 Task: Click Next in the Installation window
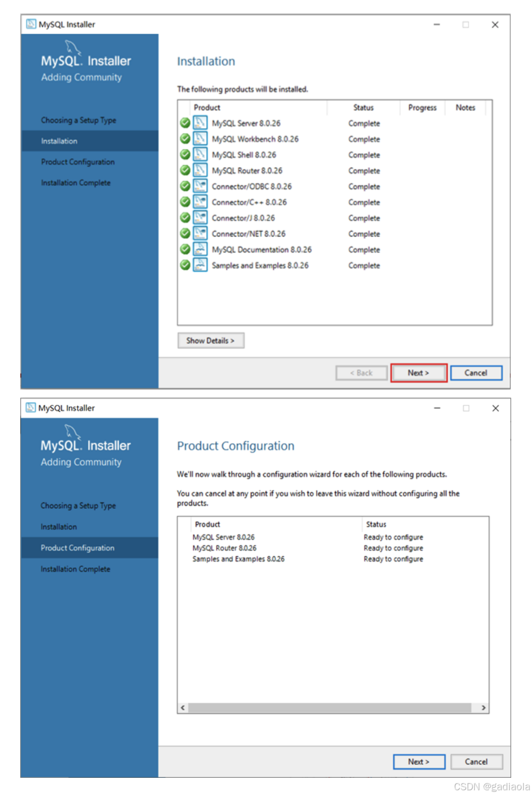pos(419,373)
